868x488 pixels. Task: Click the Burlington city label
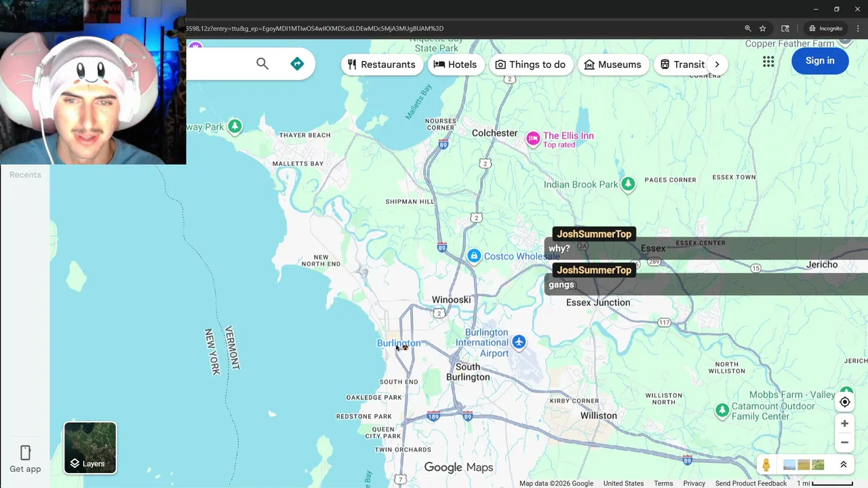399,343
